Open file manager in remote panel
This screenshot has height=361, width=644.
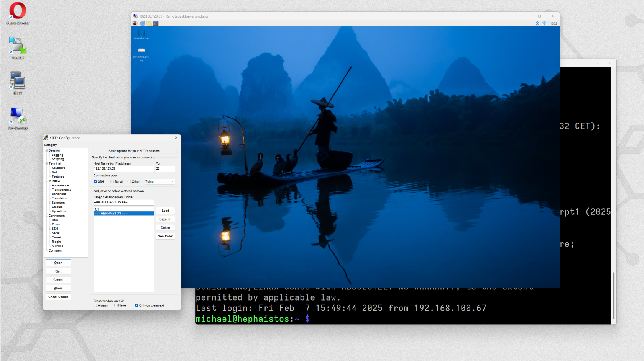tap(149, 23)
